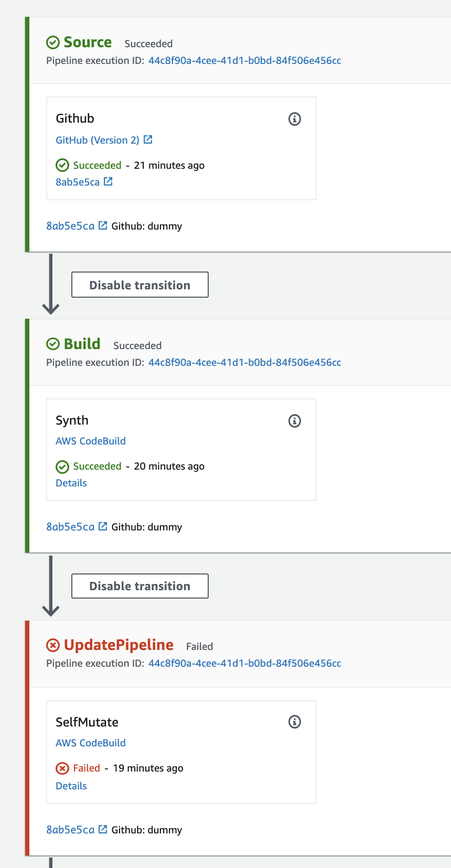View Details of the Synth action
This screenshot has width=451, height=868.
click(x=71, y=483)
